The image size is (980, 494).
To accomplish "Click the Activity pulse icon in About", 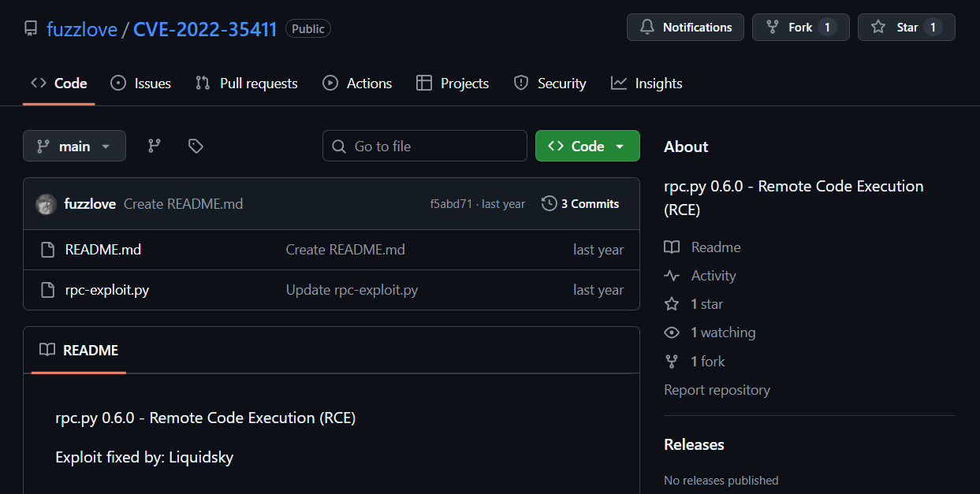I will click(672, 276).
